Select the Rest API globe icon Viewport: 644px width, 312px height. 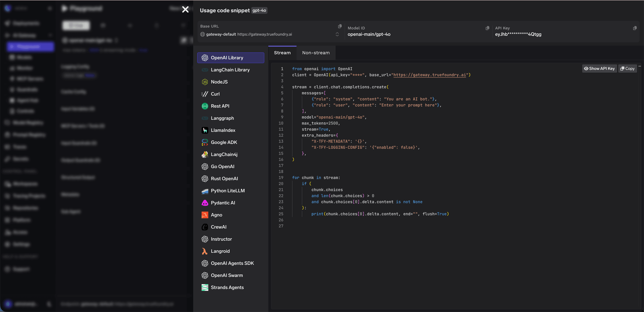[205, 106]
